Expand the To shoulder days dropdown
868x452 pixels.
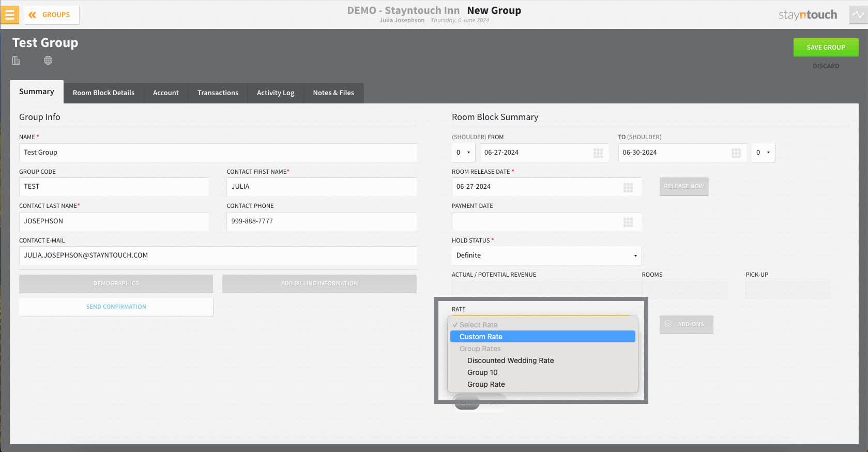[763, 153]
